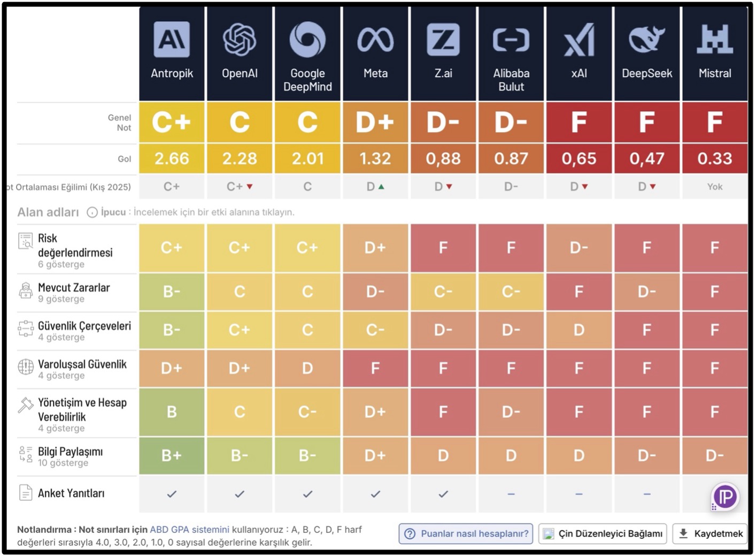Image resolution: width=756 pixels, height=557 pixels.
Task: Click the İpucu info circle icon
Action: click(x=92, y=212)
